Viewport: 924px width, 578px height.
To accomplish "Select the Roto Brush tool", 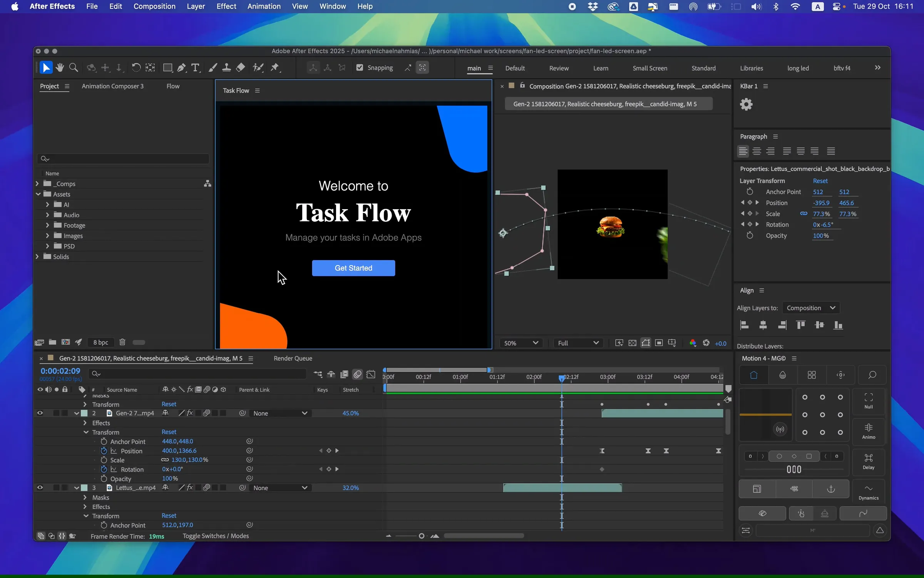I will coord(258,67).
